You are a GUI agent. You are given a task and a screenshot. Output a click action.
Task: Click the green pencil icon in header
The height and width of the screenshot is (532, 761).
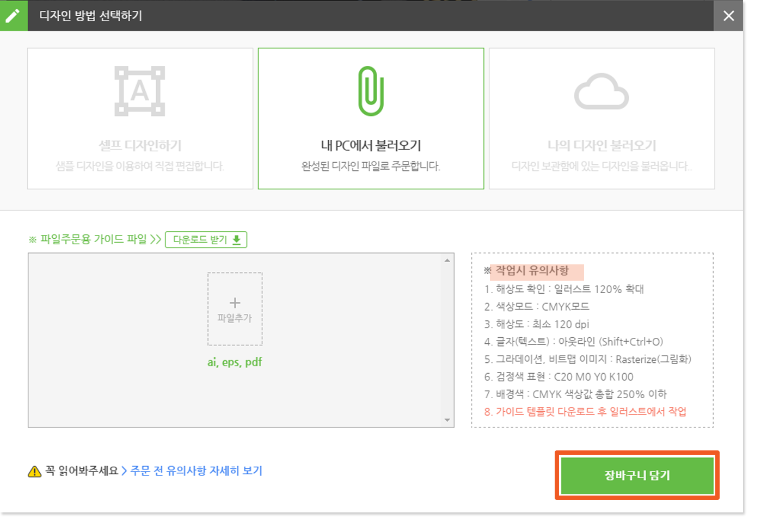(x=13, y=16)
